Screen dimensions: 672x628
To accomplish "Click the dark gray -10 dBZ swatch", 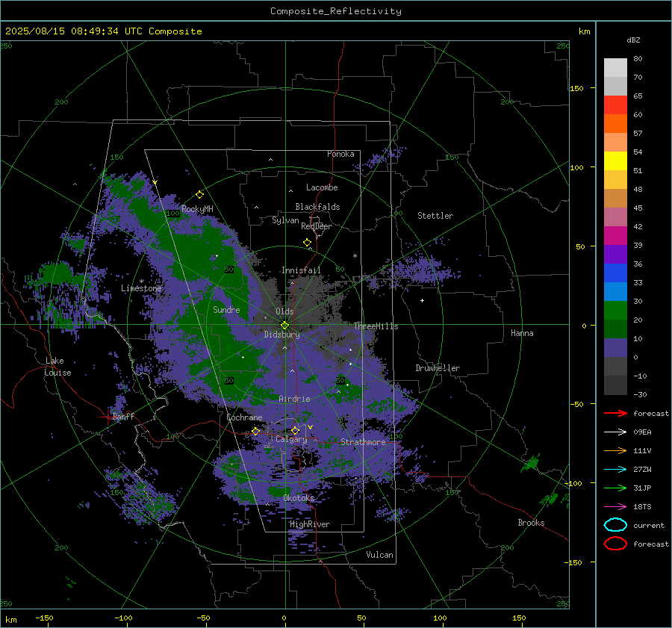I will coord(615,385).
